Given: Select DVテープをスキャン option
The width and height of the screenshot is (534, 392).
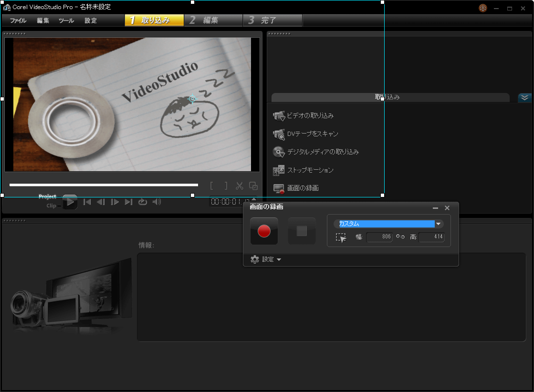Looking at the screenshot, I should click(x=312, y=134).
